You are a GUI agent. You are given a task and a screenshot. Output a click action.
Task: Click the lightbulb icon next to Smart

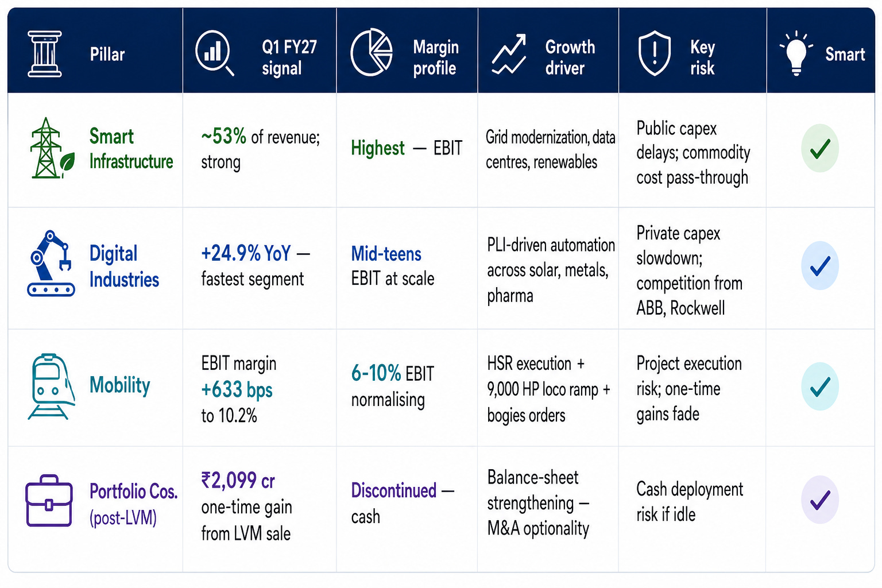pyautogui.click(x=796, y=53)
